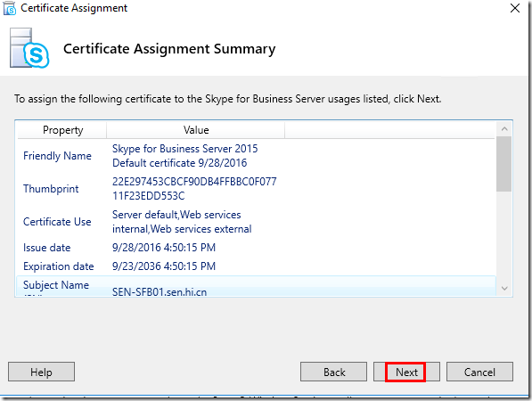Select the Subject Name row label
This screenshot has width=532, height=401.
tap(56, 285)
